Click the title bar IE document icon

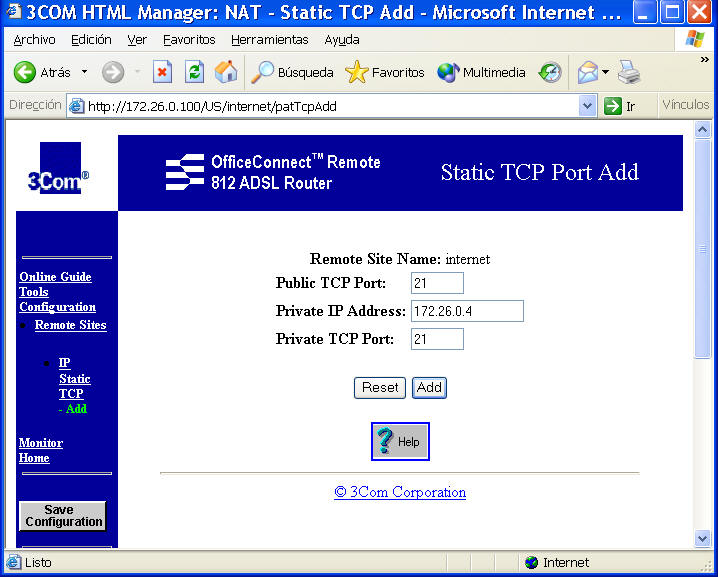pyautogui.click(x=13, y=11)
